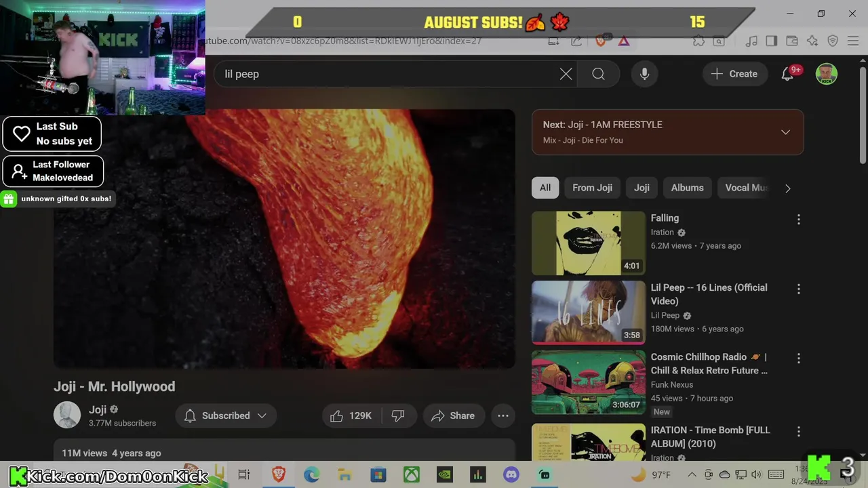868x488 pixels.
Task: Open Discord from taskbar
Action: (x=511, y=474)
